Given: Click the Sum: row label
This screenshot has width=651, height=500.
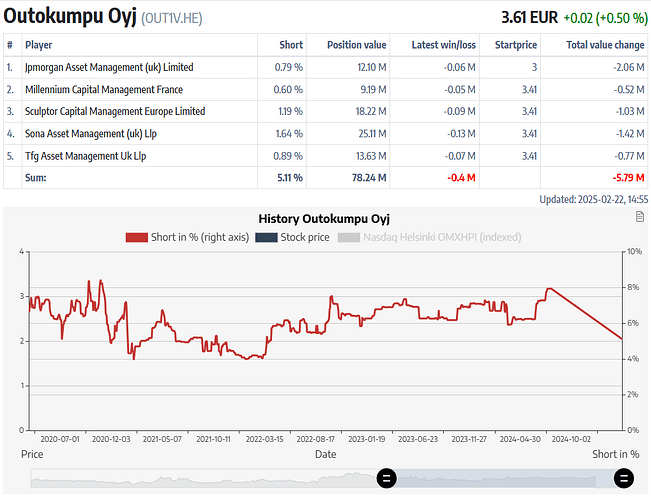Looking at the screenshot, I should pyautogui.click(x=36, y=178).
